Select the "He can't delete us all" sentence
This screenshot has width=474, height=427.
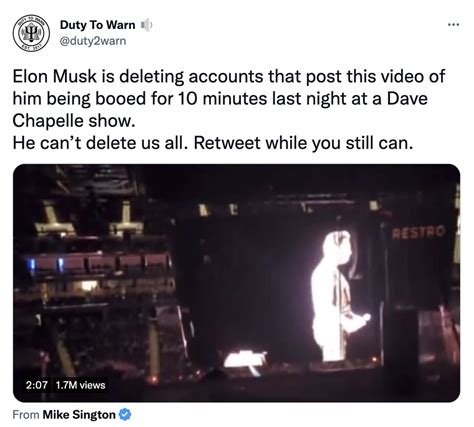98,143
